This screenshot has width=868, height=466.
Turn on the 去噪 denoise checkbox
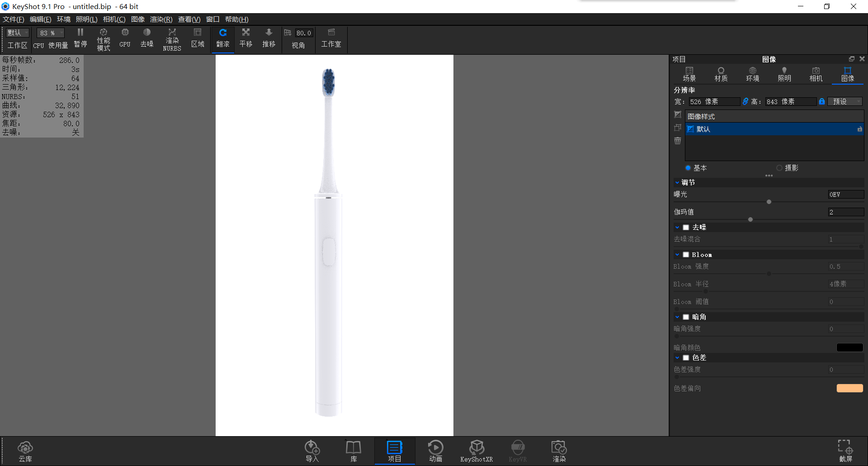(686, 227)
